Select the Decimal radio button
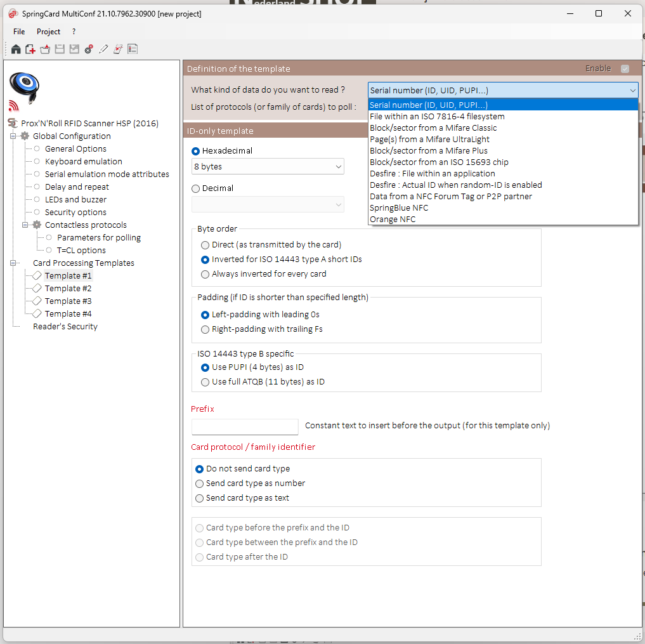 click(x=196, y=188)
